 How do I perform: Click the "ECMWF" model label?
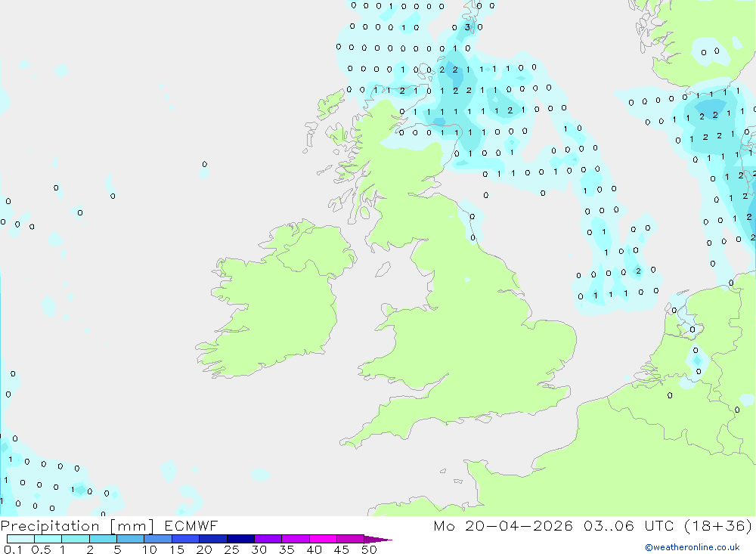point(191,525)
